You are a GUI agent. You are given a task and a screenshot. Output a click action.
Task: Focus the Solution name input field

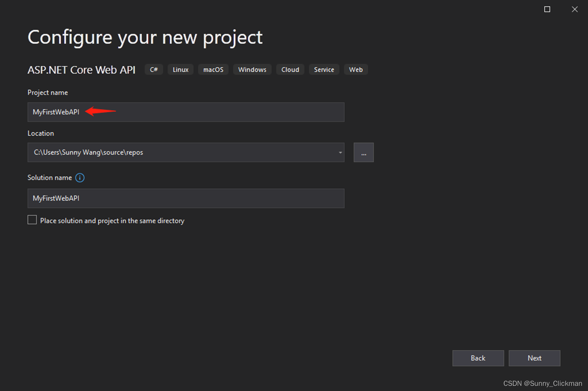(x=186, y=198)
